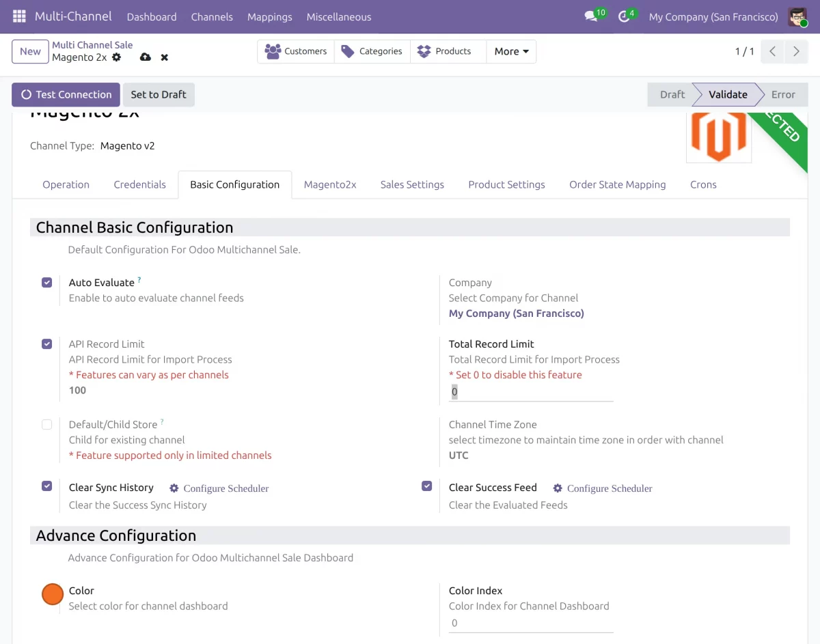The height and width of the screenshot is (644, 820).
Task: Open the conversations chat icon with badge 10
Action: (592, 16)
